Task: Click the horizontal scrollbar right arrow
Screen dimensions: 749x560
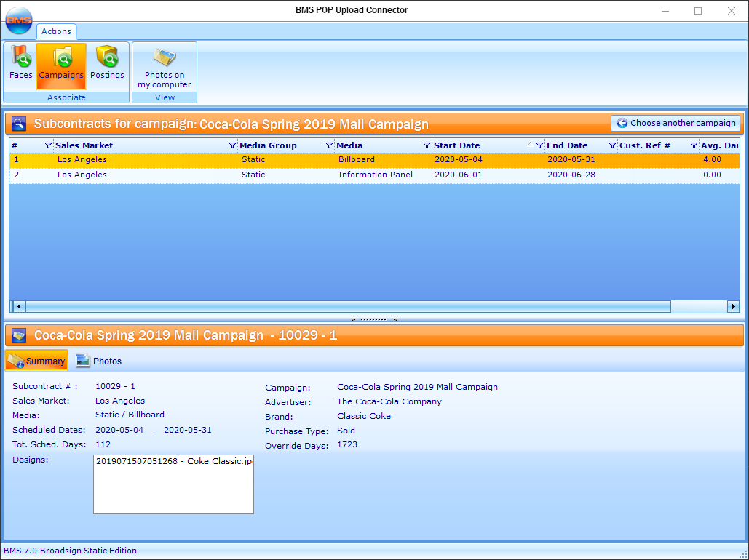Action: pos(733,306)
